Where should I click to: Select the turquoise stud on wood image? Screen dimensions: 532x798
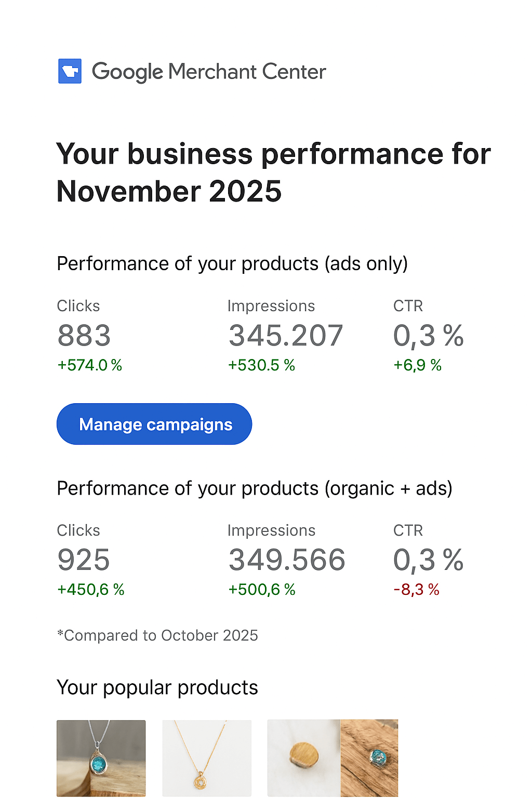[x=369, y=757]
